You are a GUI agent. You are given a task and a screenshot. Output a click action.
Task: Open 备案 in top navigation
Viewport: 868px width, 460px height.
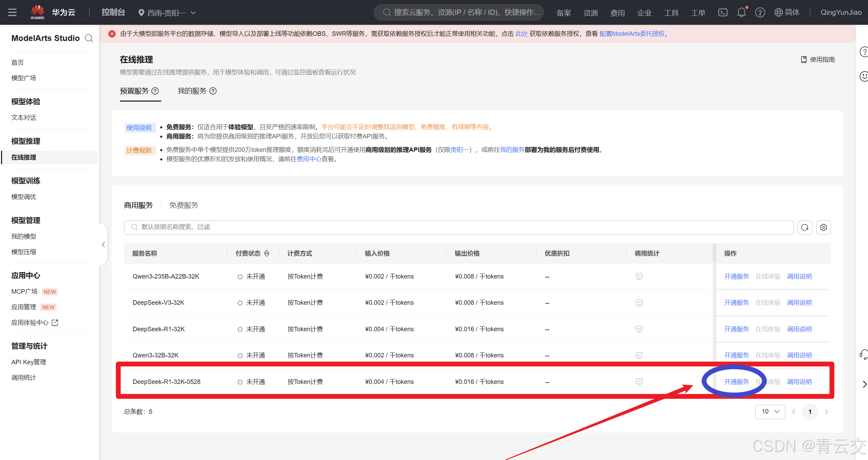pos(564,13)
